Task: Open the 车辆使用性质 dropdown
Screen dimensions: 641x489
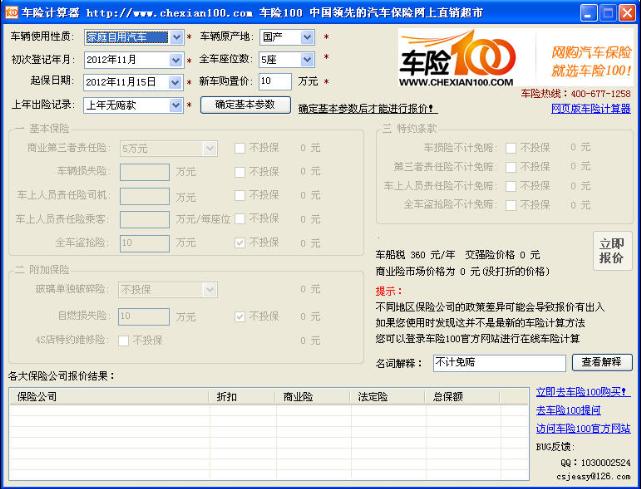Action: coord(177,37)
